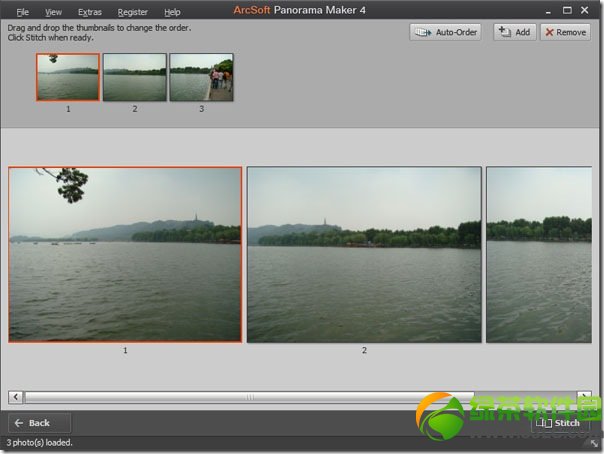Start stitching with Stitch button
Viewport: 604px width, 454px height.
click(x=560, y=423)
